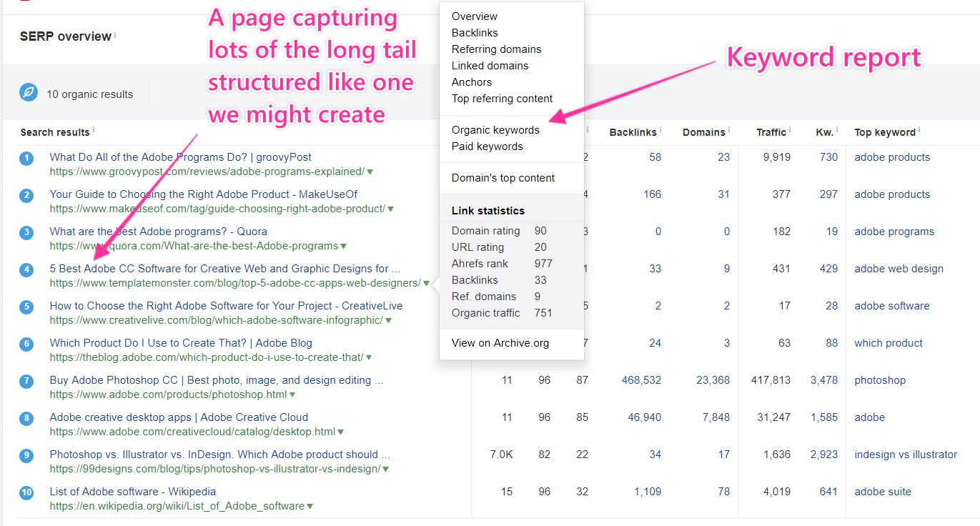This screenshot has height=526, width=980.
Task: Click the leaf icon beside organic results
Action: pos(29,93)
